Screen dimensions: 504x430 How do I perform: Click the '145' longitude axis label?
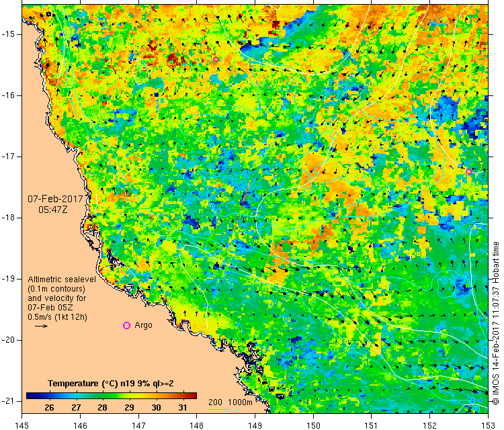(x=22, y=425)
